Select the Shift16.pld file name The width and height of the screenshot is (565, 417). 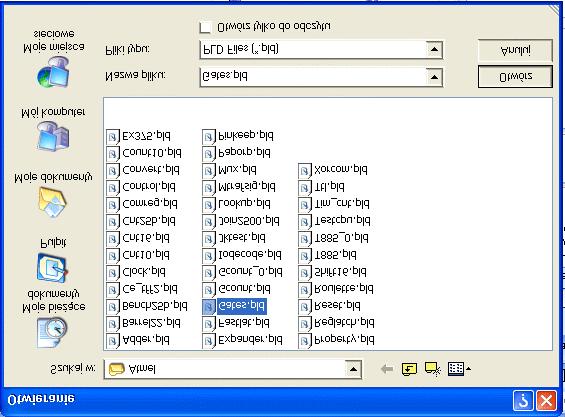(x=341, y=272)
